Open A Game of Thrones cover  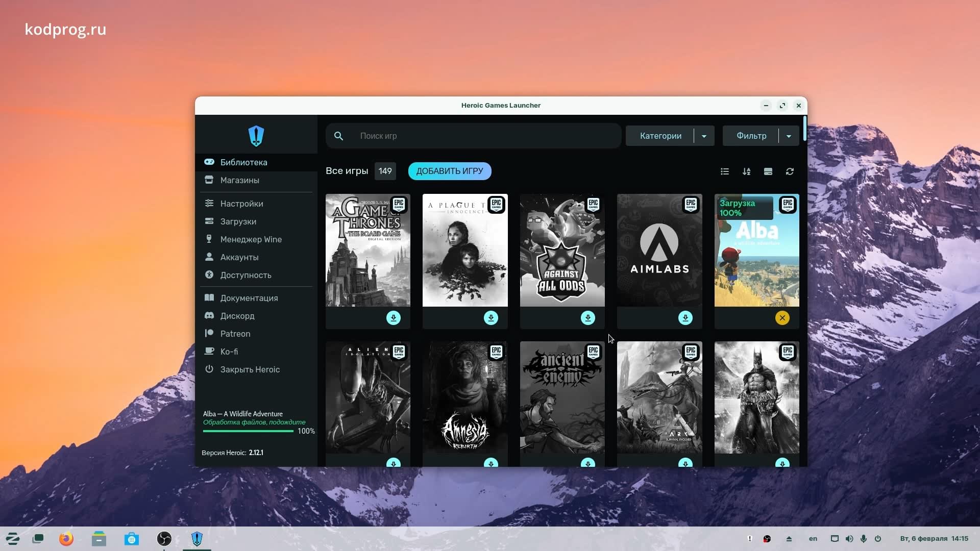tap(368, 250)
